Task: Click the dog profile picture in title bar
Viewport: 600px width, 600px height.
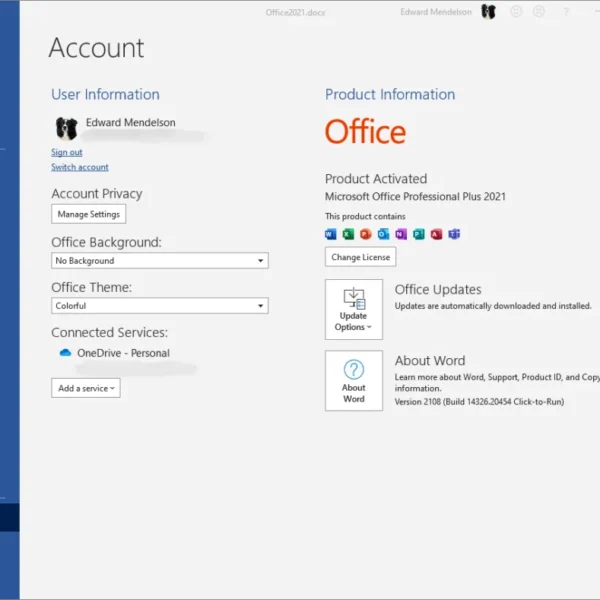Action: [x=488, y=12]
